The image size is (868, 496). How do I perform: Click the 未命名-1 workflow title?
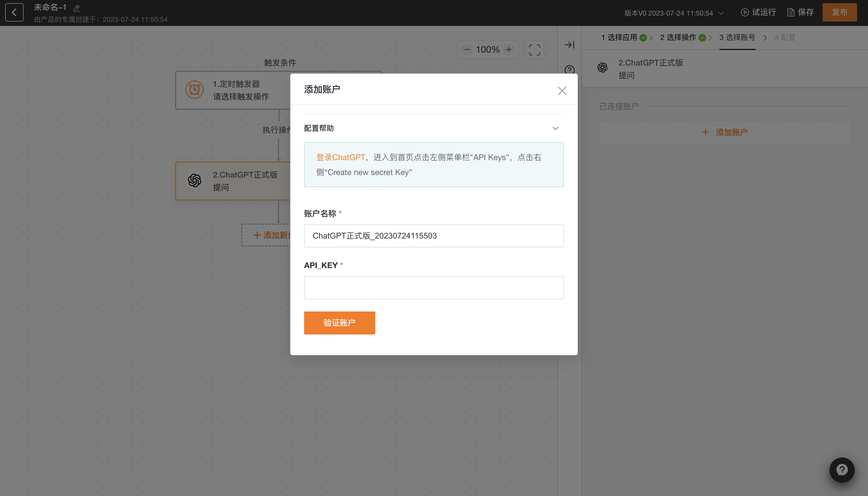(x=50, y=7)
